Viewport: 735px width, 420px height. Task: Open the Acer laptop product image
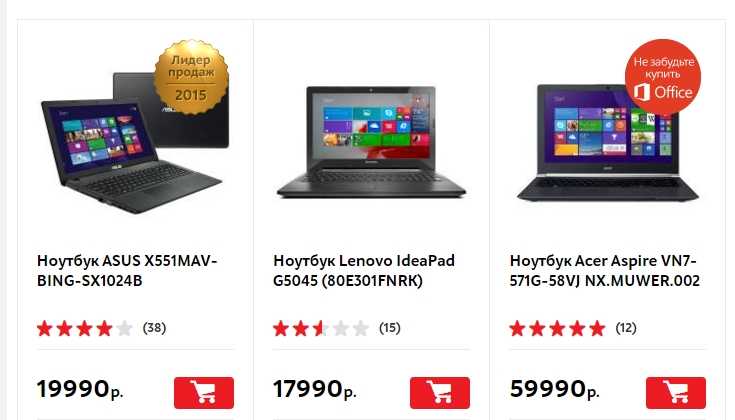click(x=608, y=143)
